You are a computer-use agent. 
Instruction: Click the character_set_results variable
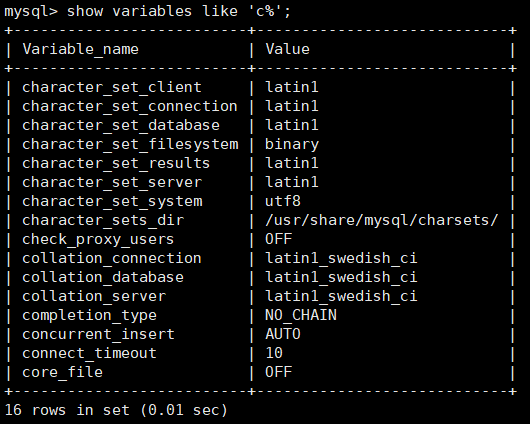click(x=116, y=163)
